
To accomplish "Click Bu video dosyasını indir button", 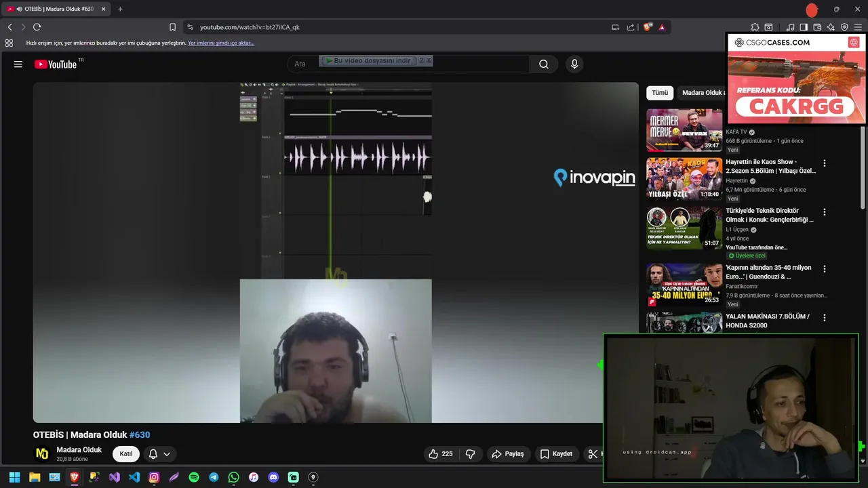I will tap(368, 60).
